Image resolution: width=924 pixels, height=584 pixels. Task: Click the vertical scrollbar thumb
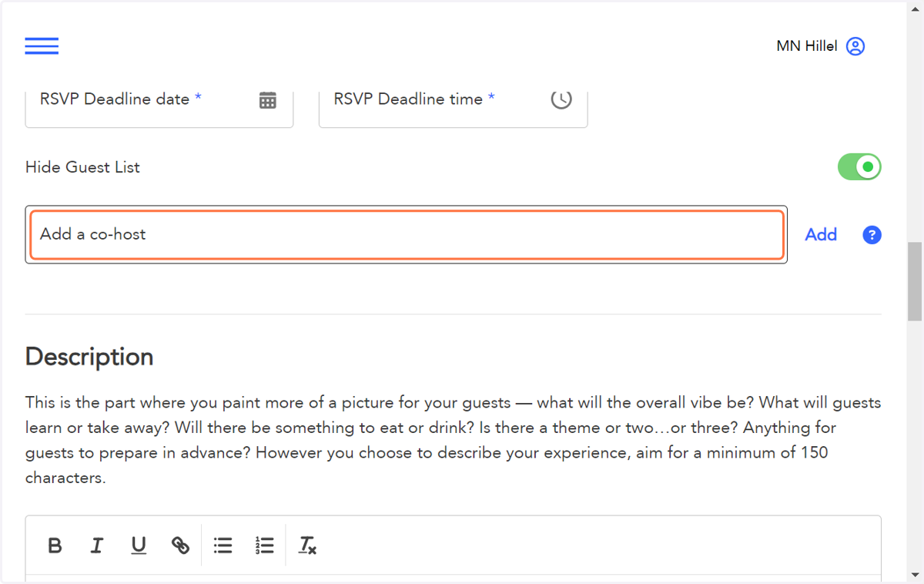[x=915, y=281]
